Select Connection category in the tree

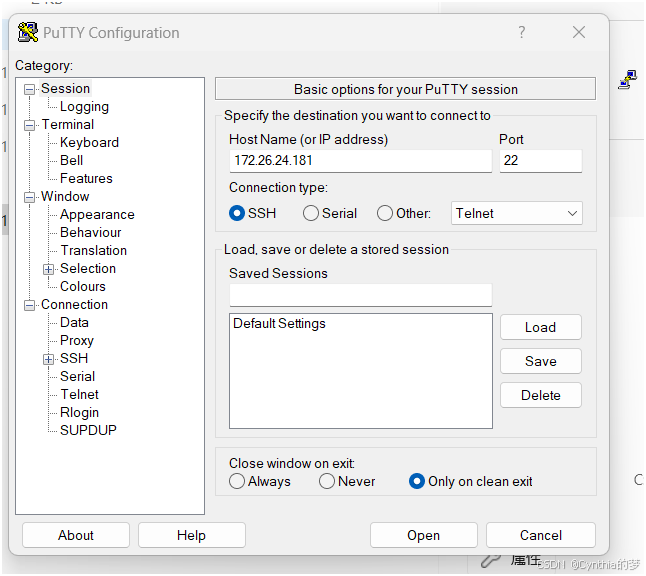coord(75,304)
